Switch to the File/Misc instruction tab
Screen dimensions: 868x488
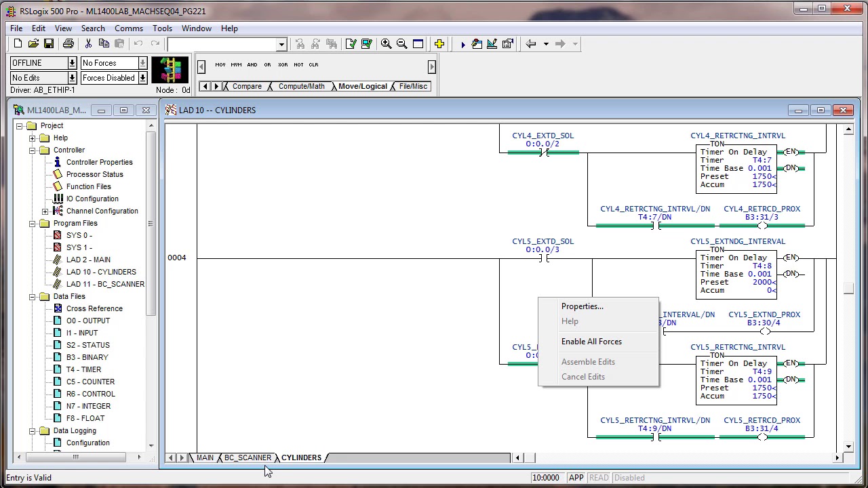click(413, 86)
